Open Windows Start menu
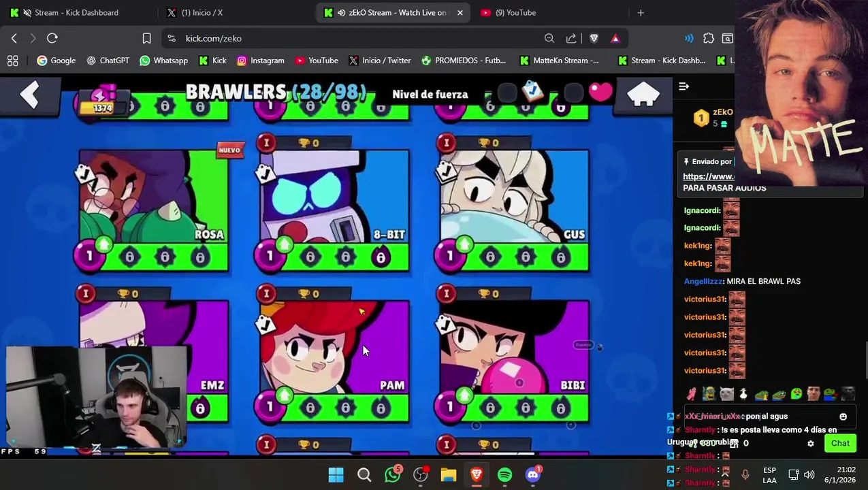Image resolution: width=868 pixels, height=490 pixels. pyautogui.click(x=336, y=474)
